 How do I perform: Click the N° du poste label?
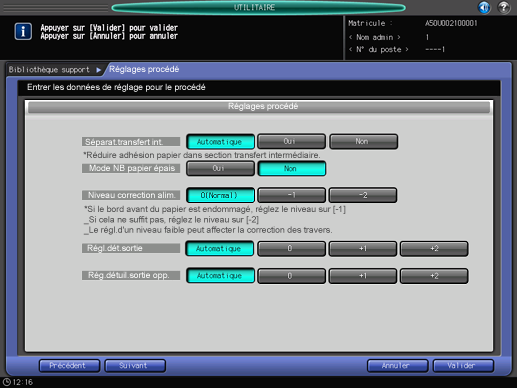pos(379,50)
